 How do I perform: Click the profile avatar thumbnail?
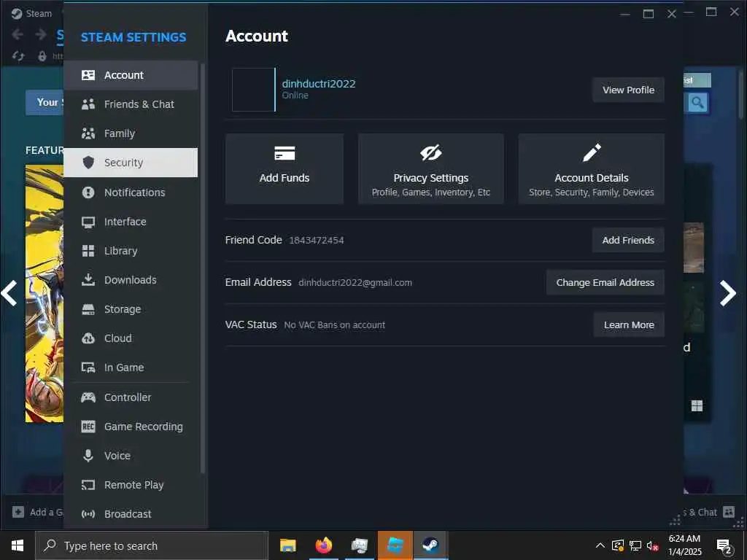(253, 90)
